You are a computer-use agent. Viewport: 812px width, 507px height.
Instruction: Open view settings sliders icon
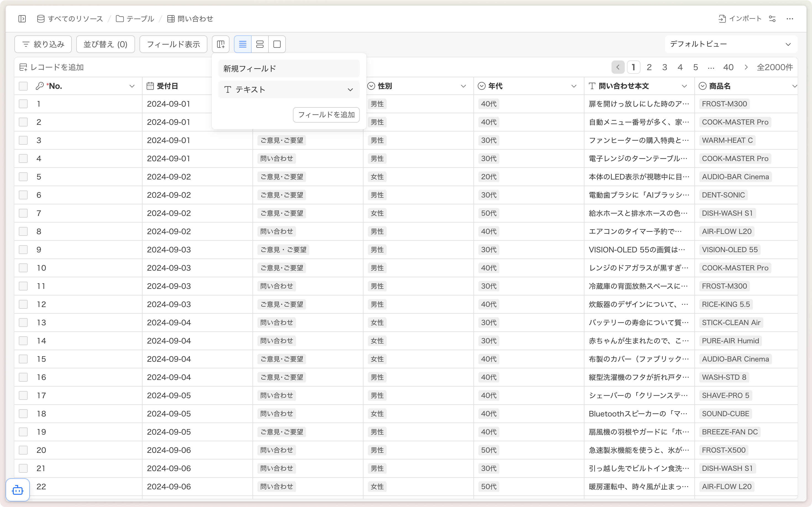[x=773, y=19]
